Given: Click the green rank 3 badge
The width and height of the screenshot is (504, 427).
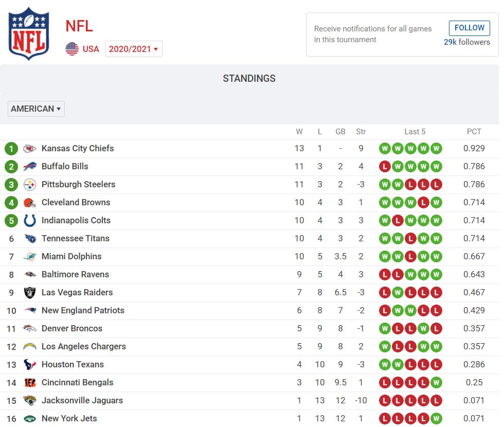Looking at the screenshot, I should coord(11,185).
